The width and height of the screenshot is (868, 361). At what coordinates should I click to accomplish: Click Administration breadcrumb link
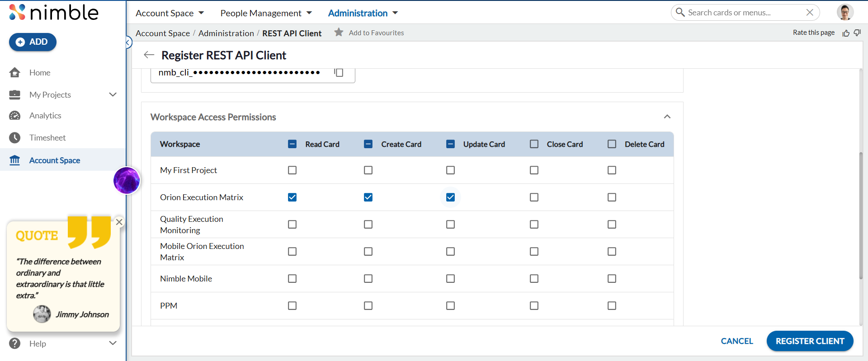coord(226,33)
